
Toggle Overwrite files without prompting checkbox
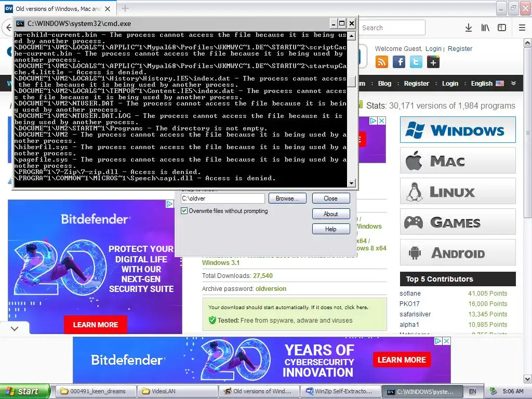tap(184, 211)
